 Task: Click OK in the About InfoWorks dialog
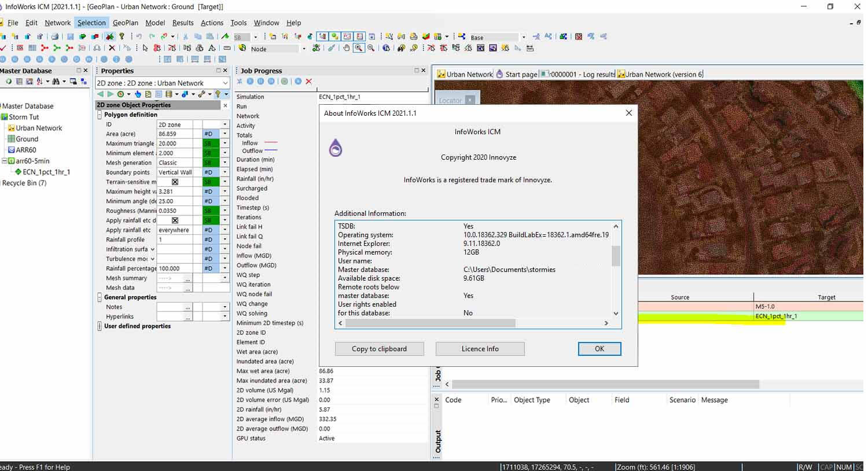[x=599, y=348]
